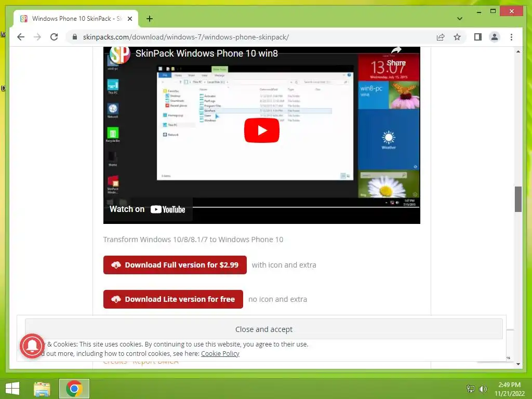Image resolution: width=532 pixels, height=399 pixels.
Task: Open the taskbar clock and date
Action: click(509, 389)
